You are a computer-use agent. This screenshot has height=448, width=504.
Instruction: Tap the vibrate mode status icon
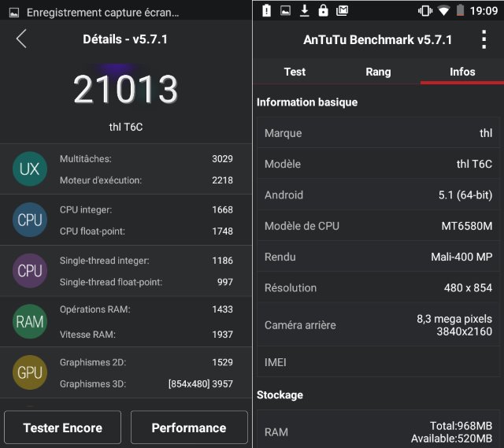(425, 11)
